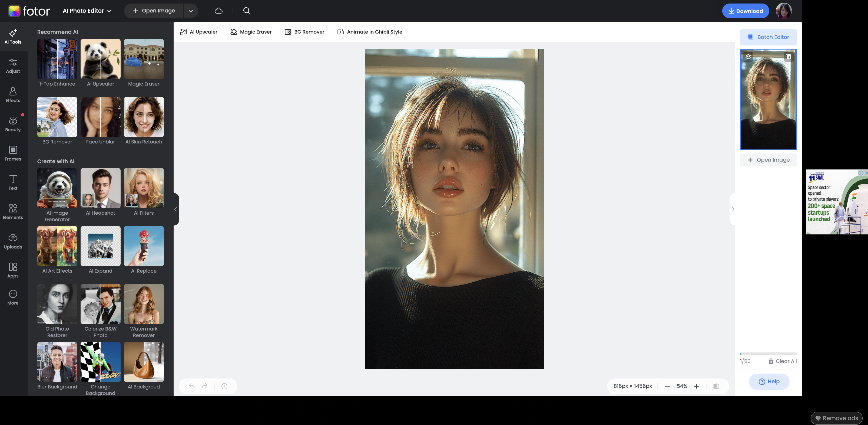Click the cloud save icon
The width and height of the screenshot is (868, 425).
(x=218, y=11)
